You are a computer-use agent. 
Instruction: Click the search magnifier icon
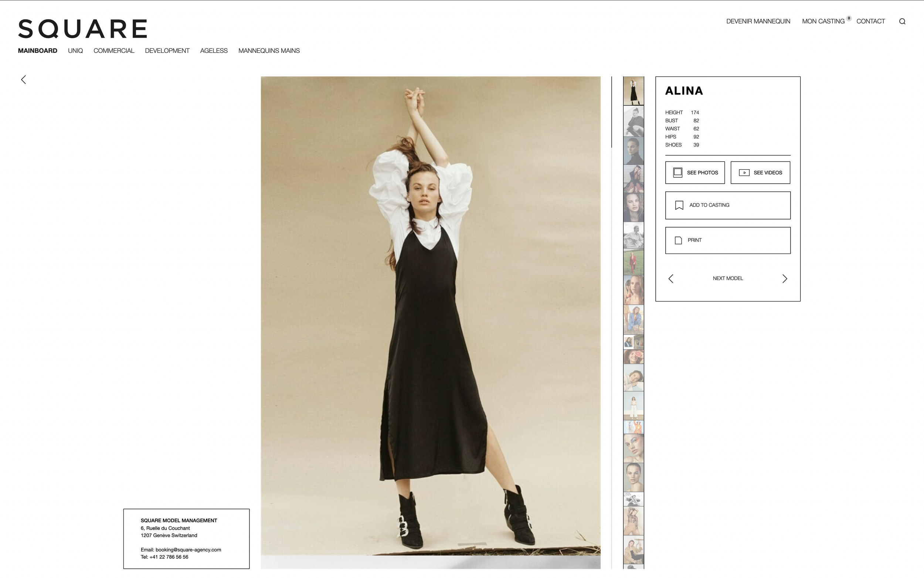(x=902, y=21)
